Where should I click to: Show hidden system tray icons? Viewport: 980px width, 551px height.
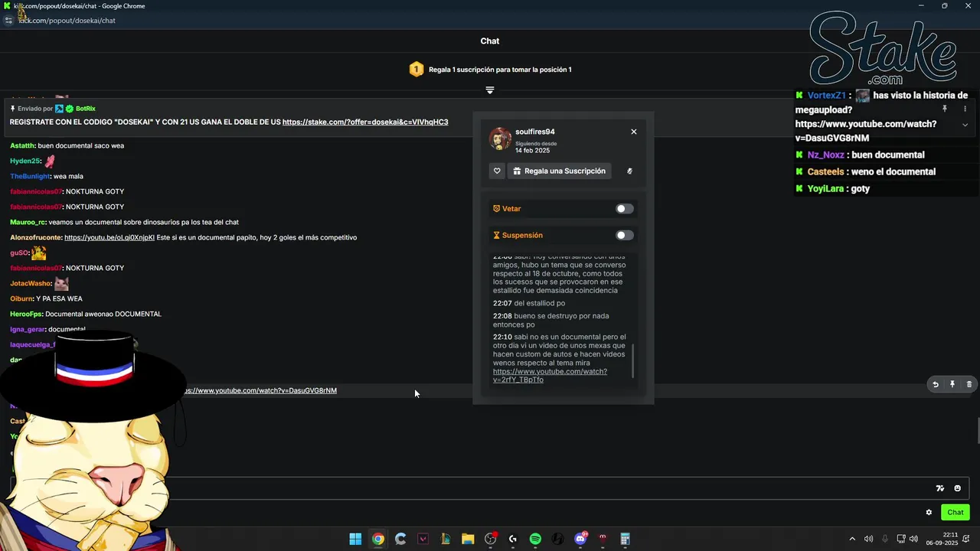pos(852,539)
